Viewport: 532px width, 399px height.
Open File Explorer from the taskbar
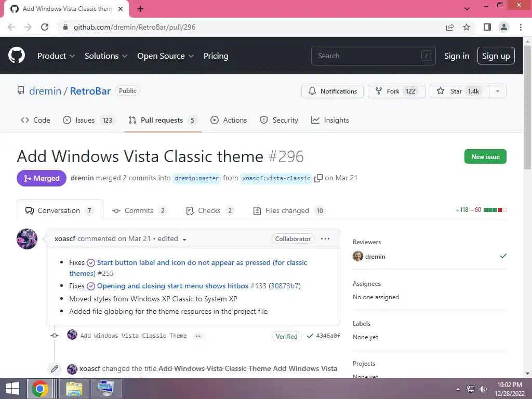click(x=74, y=389)
